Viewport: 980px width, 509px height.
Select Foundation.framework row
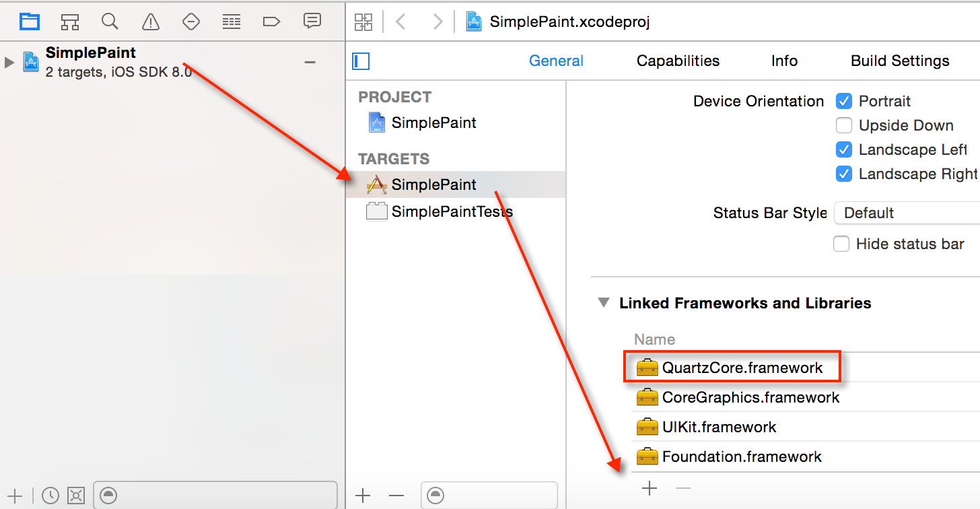tap(806, 456)
